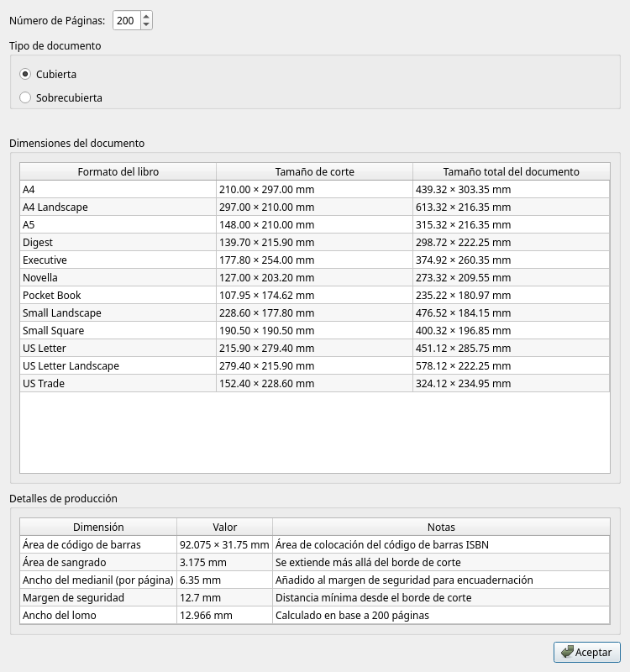The image size is (630, 672).
Task: Select the Cubierta radio button
Action: point(25,74)
